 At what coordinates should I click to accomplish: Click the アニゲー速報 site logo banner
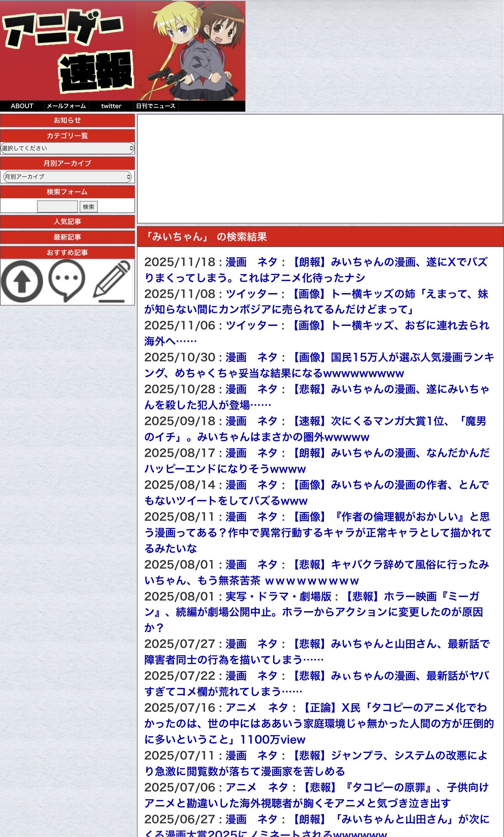[x=123, y=50]
